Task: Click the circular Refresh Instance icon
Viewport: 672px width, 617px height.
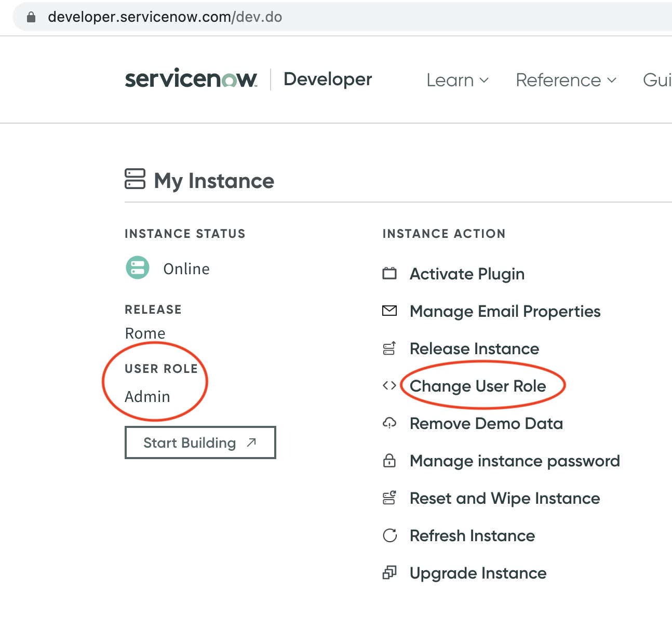Action: pos(389,535)
